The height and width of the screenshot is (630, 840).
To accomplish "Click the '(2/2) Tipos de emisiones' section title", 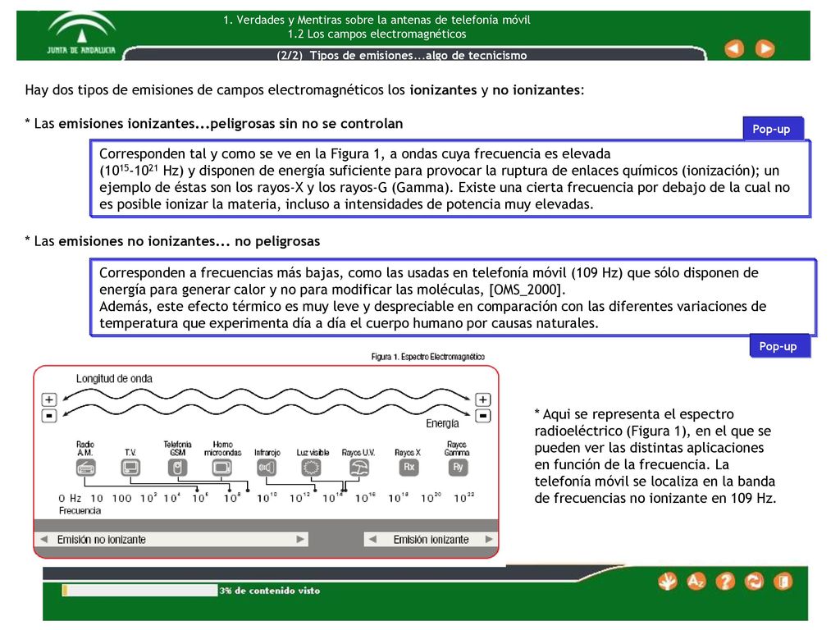I will click(402, 55).
